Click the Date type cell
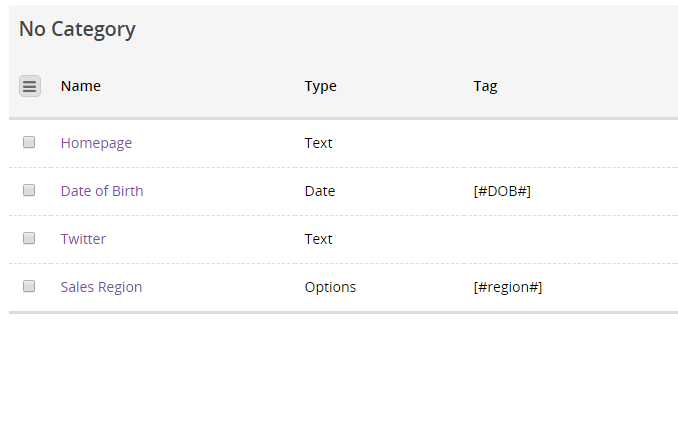The height and width of the screenshot is (422, 678). (x=320, y=191)
